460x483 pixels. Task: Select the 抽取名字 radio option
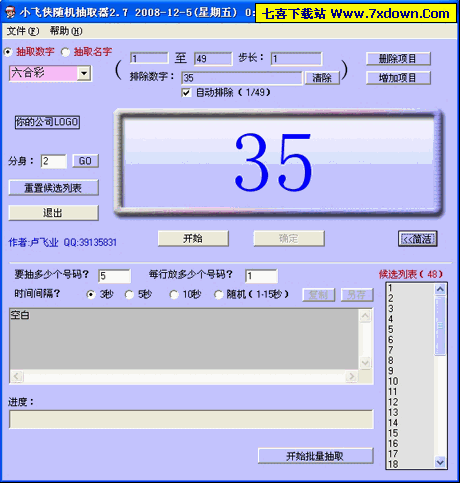tap(65, 52)
